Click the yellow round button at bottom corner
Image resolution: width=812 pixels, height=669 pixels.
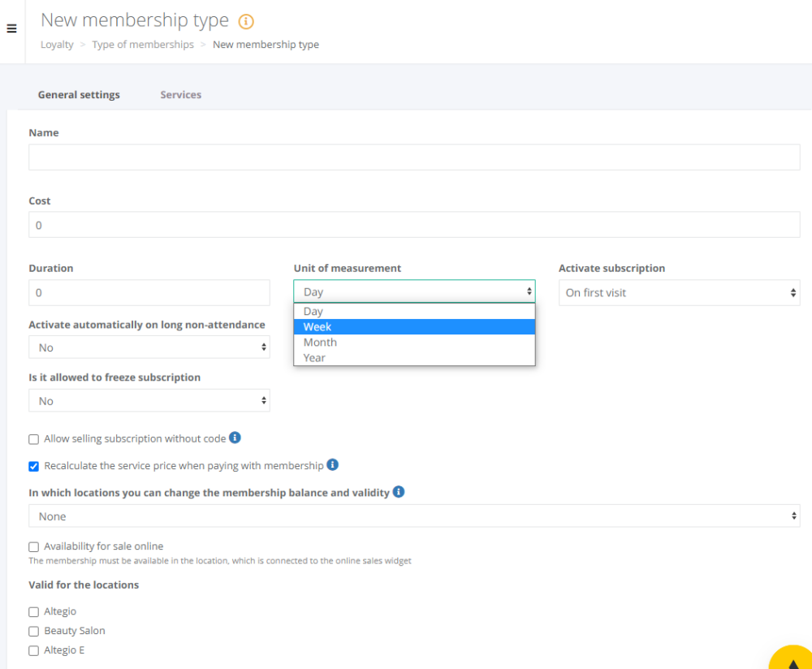(791, 658)
